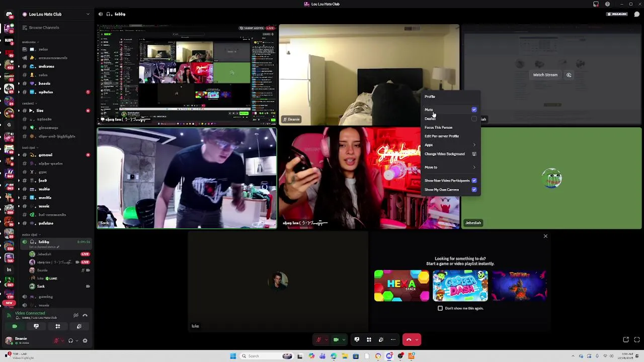
Task: Open the 'bs' server icon
Action: pos(9,270)
